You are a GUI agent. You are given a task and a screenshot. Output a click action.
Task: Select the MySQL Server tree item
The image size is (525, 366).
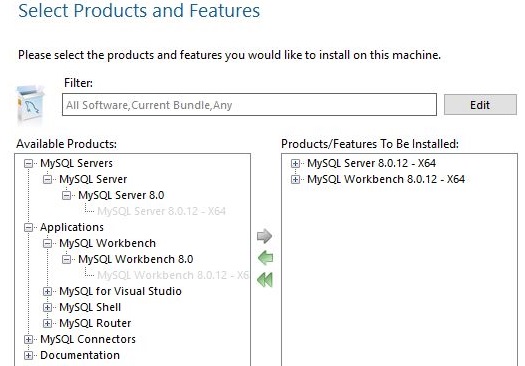point(93,179)
